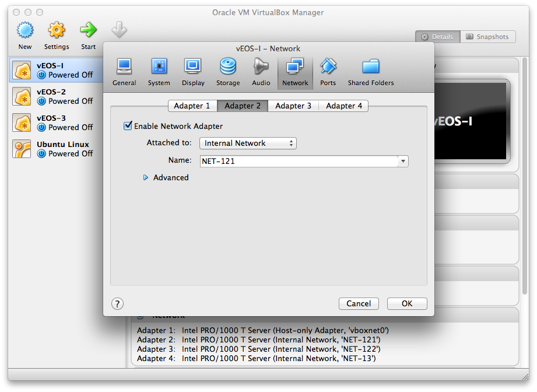
Task: Click the Adapter 4 NET-13 details line
Action: [x=256, y=358]
